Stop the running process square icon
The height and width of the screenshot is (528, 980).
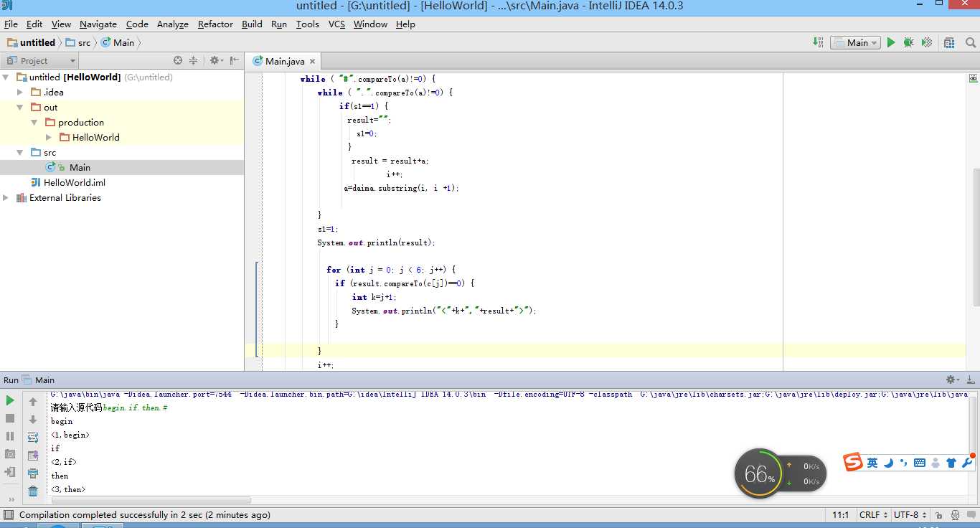[10, 418]
